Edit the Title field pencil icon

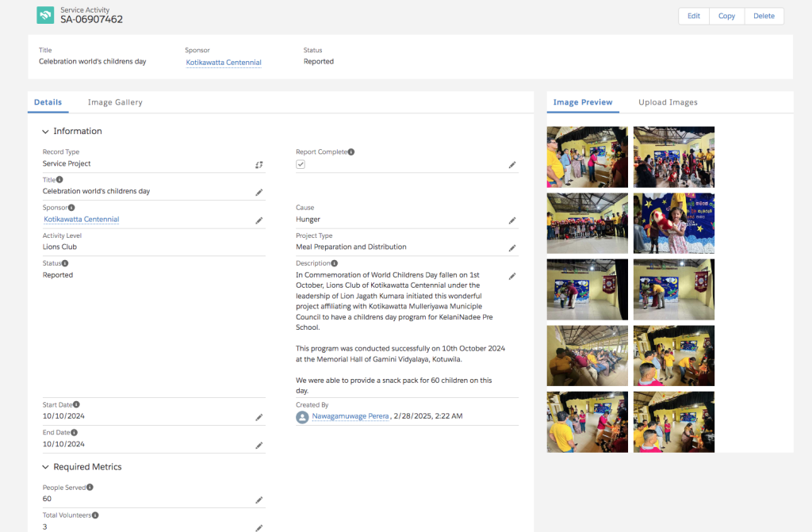click(259, 193)
